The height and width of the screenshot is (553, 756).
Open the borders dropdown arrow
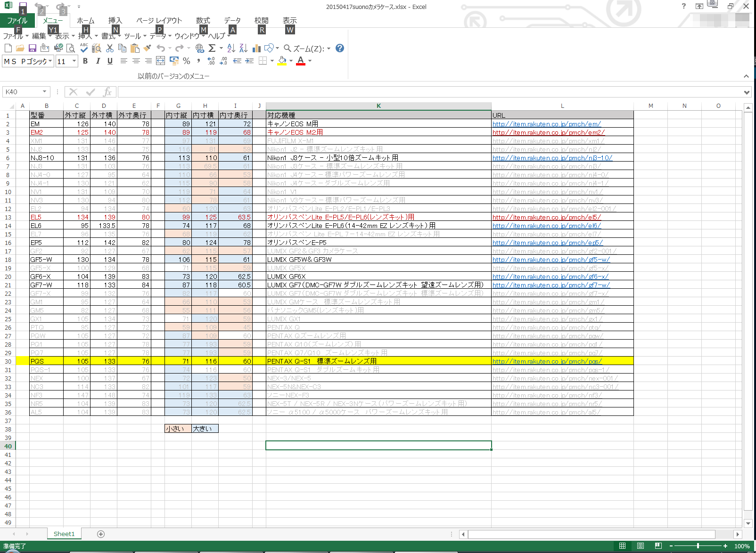pyautogui.click(x=272, y=61)
